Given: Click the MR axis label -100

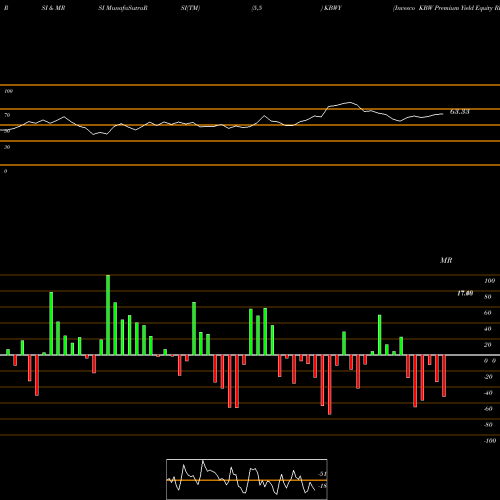Looking at the screenshot, I should [490, 441].
